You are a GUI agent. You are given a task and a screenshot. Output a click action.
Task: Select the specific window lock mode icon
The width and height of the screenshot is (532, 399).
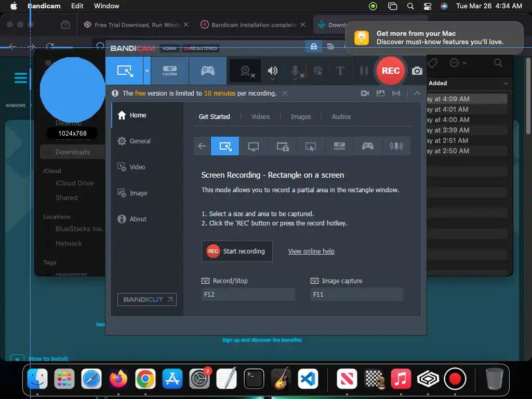(282, 146)
